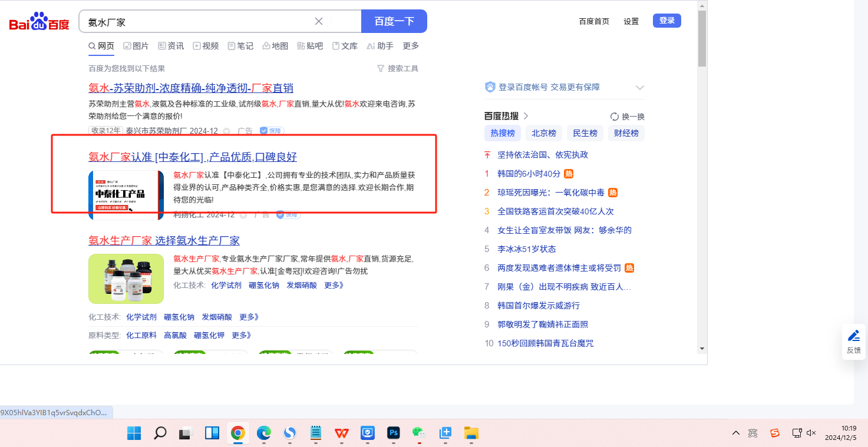Click the 换一换 refresh icon
This screenshot has width=868, height=447.
tap(615, 117)
